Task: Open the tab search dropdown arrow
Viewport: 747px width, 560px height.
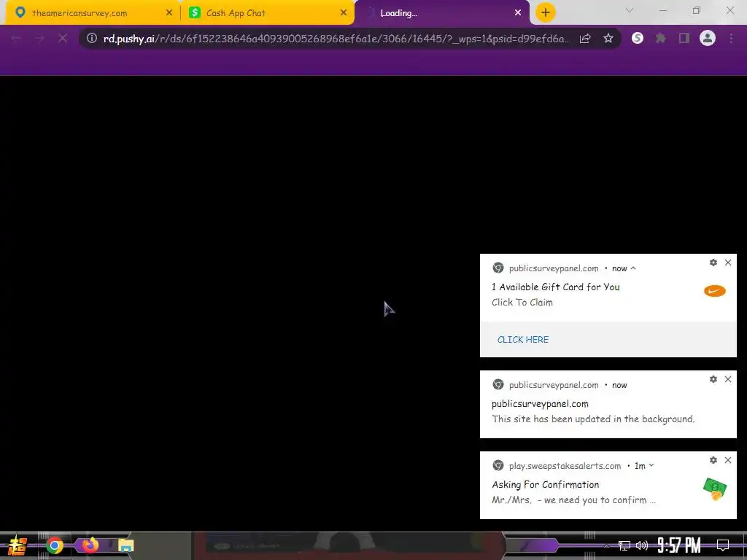Action: point(630,10)
